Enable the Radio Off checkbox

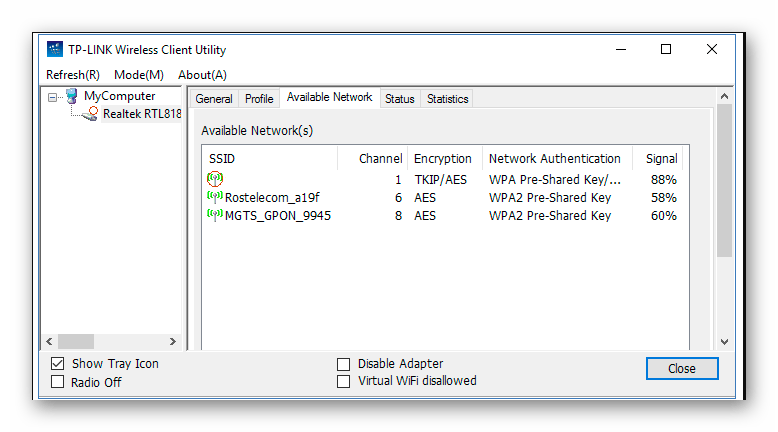click(58, 382)
